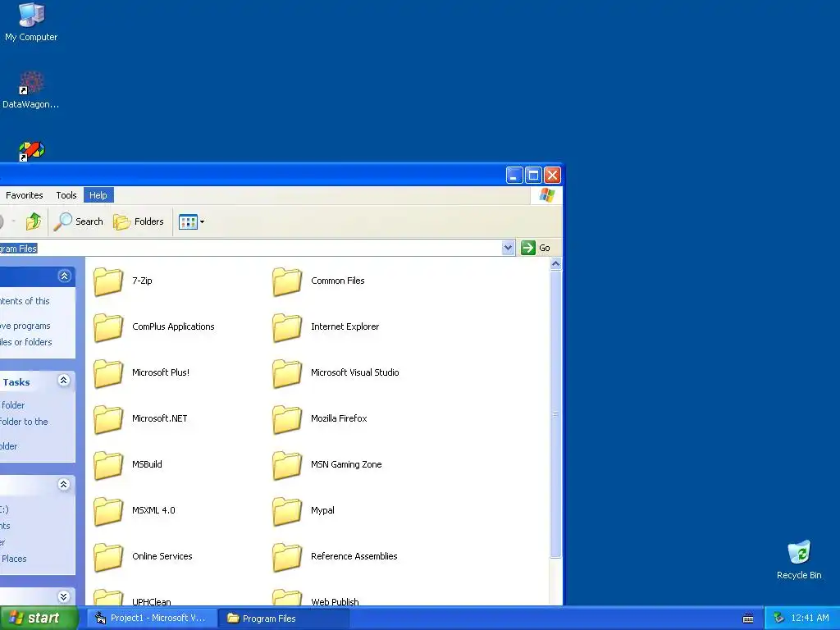Select the Mozilla Firefox folder icon
The image size is (840, 630).
click(x=287, y=419)
